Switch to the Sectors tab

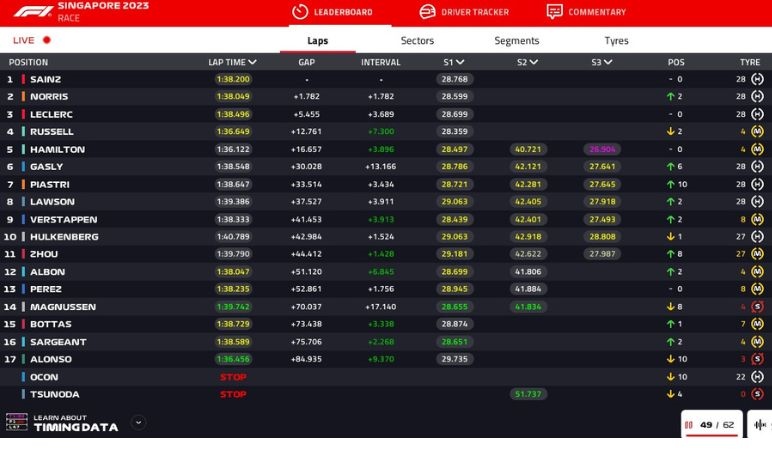coord(417,41)
